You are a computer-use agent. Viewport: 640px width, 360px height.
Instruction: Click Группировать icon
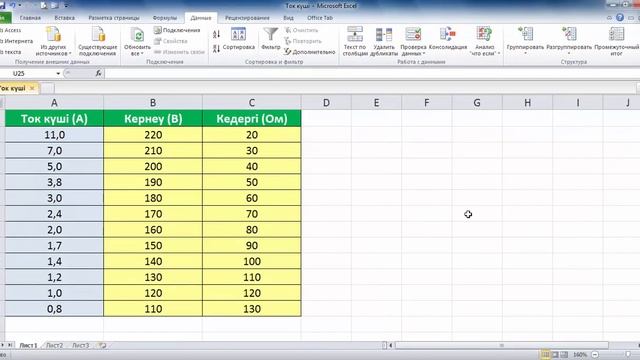click(525, 40)
